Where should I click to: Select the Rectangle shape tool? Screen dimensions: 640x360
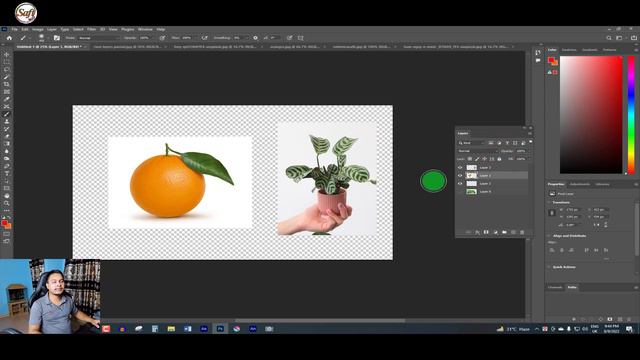7,189
